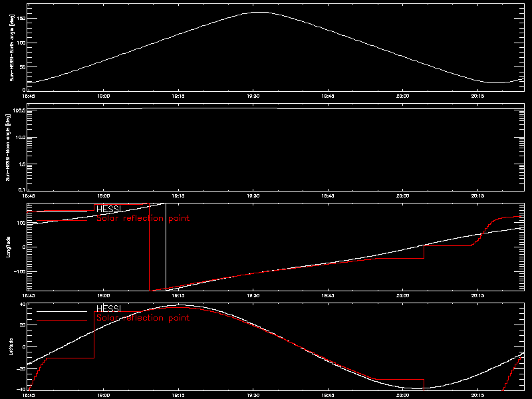532x399 pixels.
Task: Click the "10.0" tick on Sun-HESSI-Moon axis
Action: click(21, 138)
